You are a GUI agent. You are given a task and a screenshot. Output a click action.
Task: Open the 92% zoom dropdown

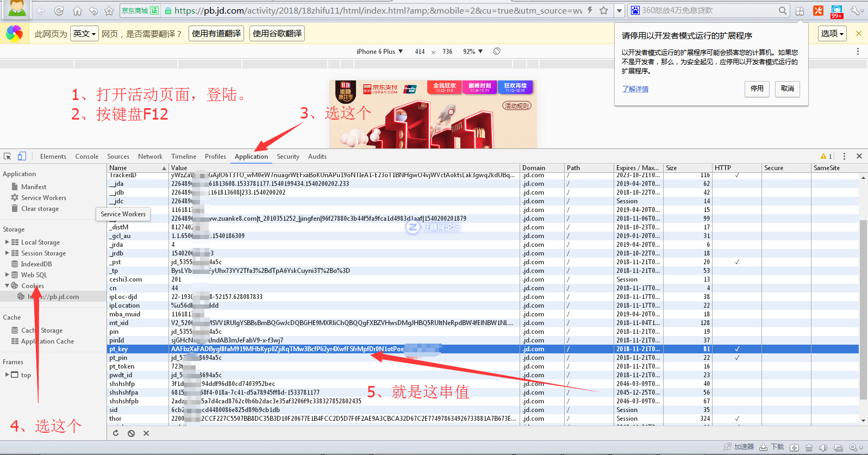pyautogui.click(x=473, y=52)
